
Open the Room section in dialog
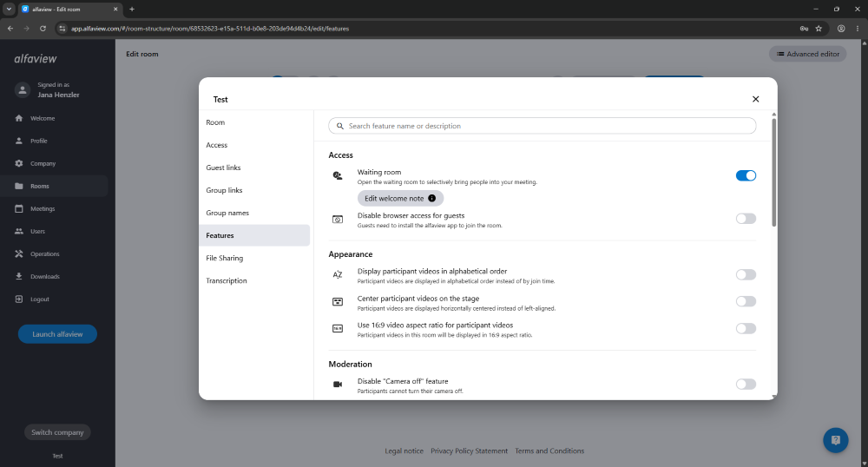(x=254, y=122)
